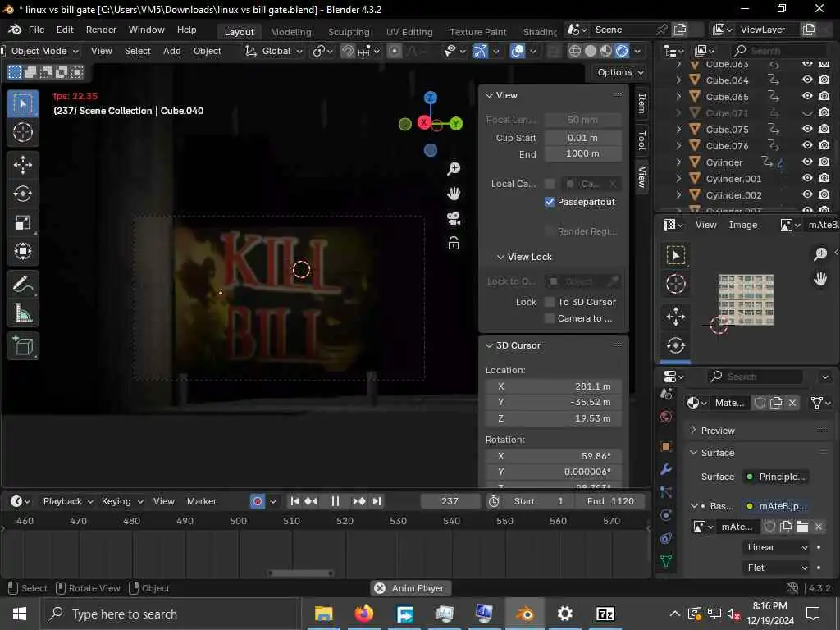Activate the Transform tool
This screenshot has width=840, height=630.
point(22,251)
